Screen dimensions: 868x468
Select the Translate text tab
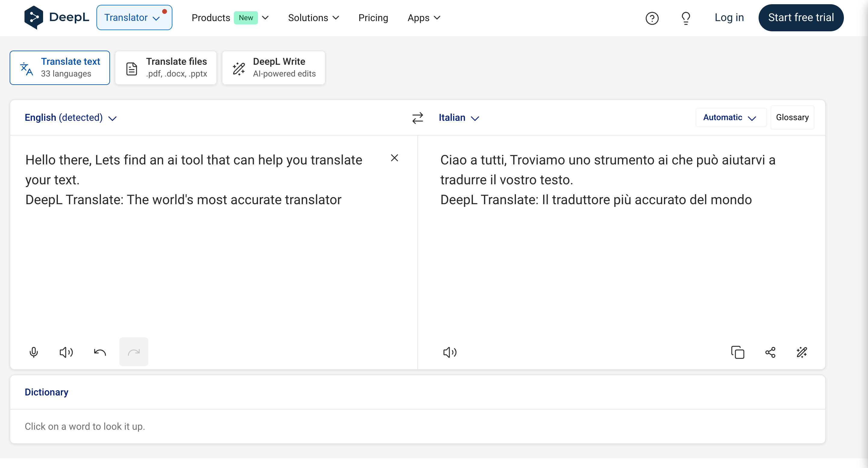point(60,68)
